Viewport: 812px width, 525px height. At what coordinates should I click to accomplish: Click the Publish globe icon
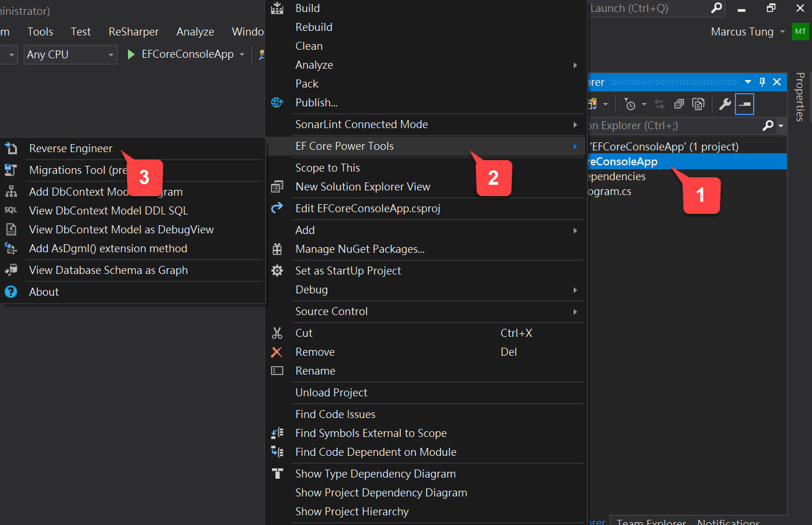(x=278, y=102)
